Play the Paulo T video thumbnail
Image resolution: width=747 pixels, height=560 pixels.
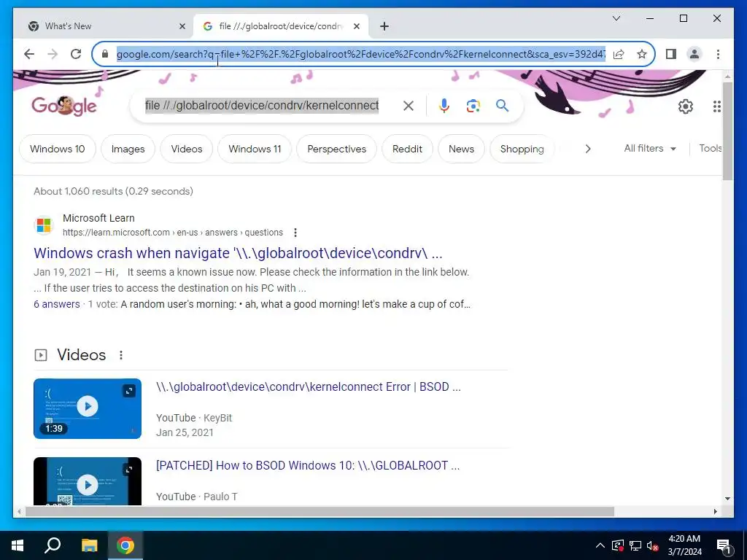pyautogui.click(x=88, y=481)
